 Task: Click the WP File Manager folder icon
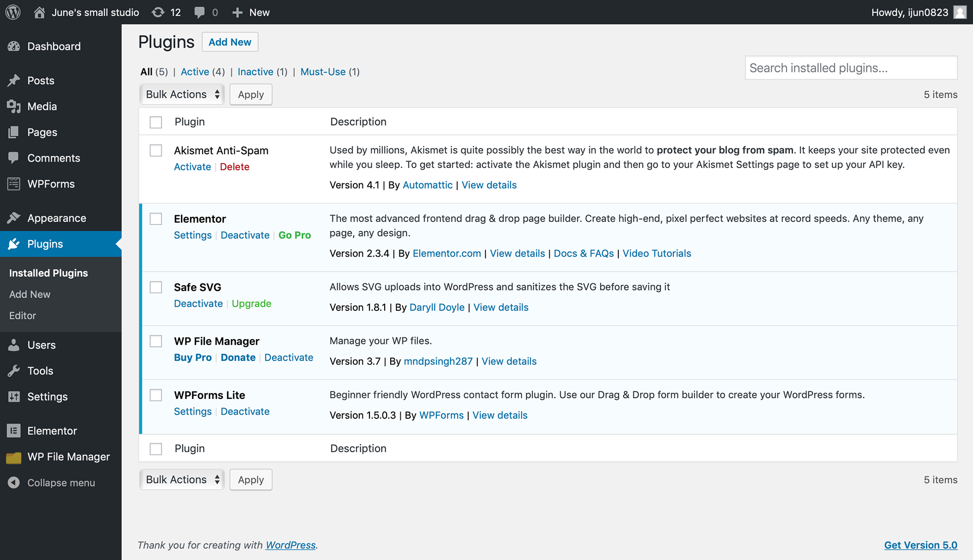tap(14, 457)
